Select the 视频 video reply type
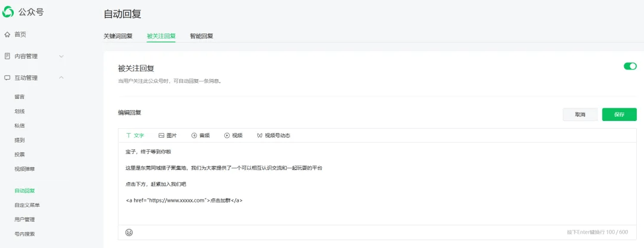 (x=233, y=135)
